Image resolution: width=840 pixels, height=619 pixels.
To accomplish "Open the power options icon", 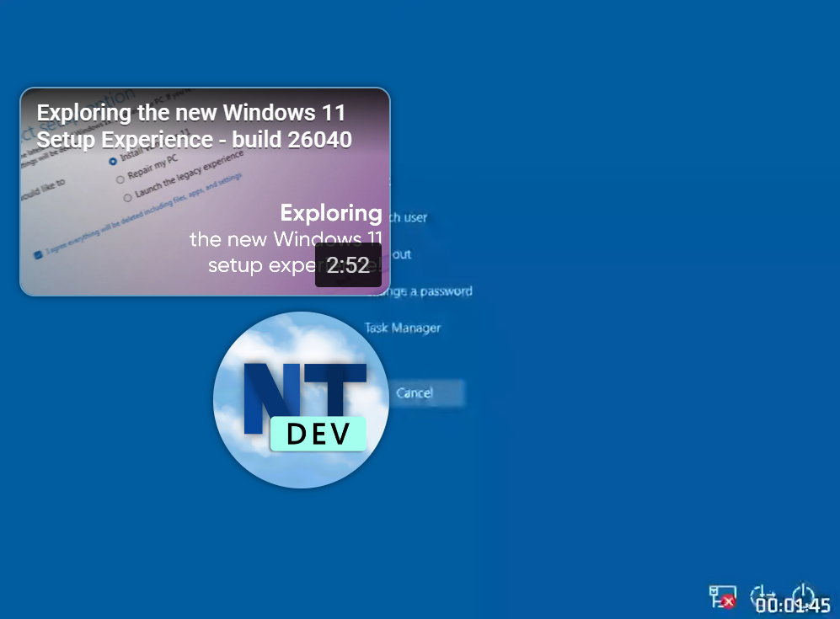I will [803, 595].
